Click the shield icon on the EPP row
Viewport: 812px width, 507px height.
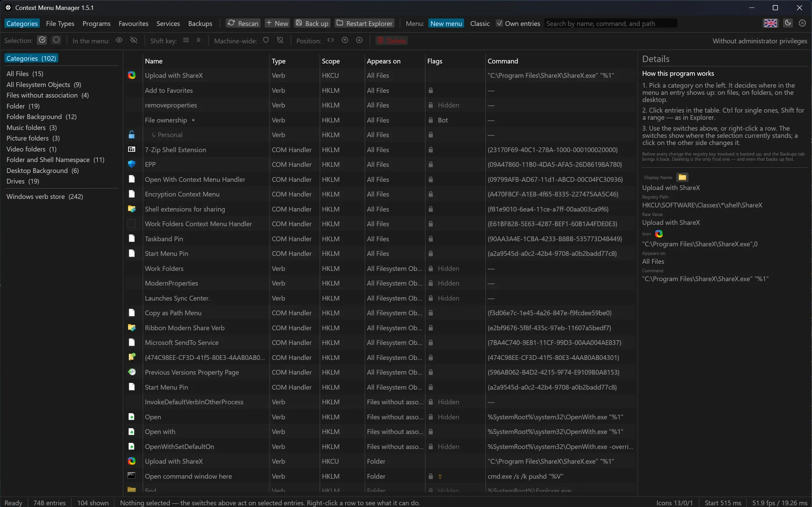(132, 164)
